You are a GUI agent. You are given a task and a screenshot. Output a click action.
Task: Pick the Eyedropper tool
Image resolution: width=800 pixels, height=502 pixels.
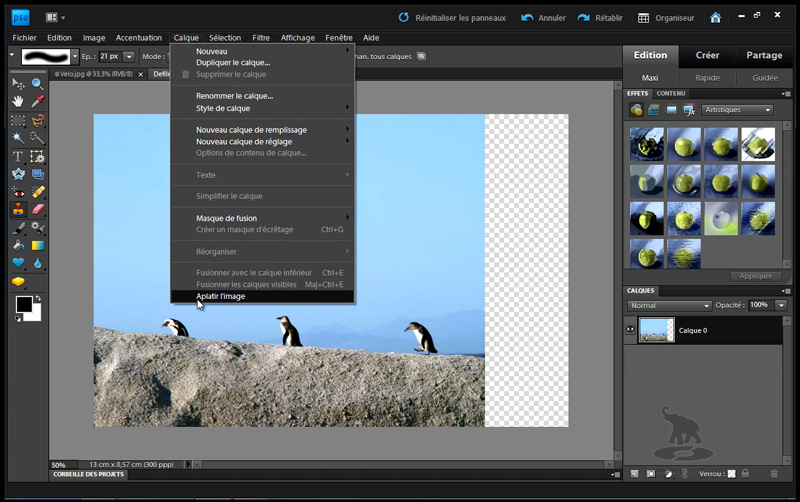click(37, 102)
